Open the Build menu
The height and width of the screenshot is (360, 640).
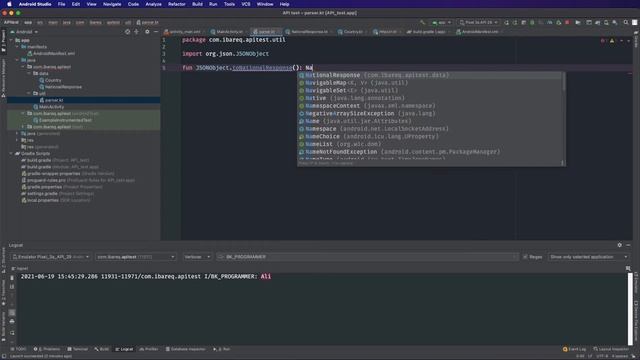tap(198, 4)
